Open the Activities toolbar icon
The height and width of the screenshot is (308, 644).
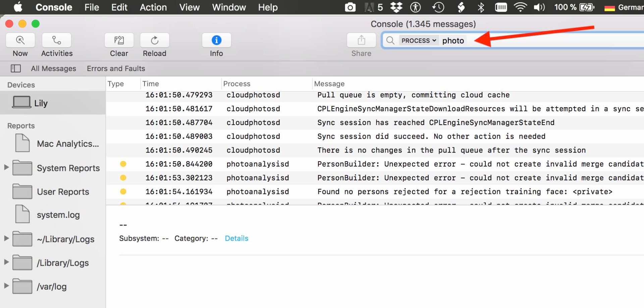coord(56,41)
